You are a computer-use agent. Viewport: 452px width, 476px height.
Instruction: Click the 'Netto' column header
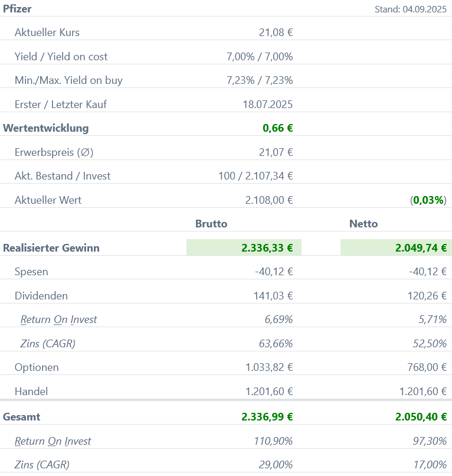(363, 224)
